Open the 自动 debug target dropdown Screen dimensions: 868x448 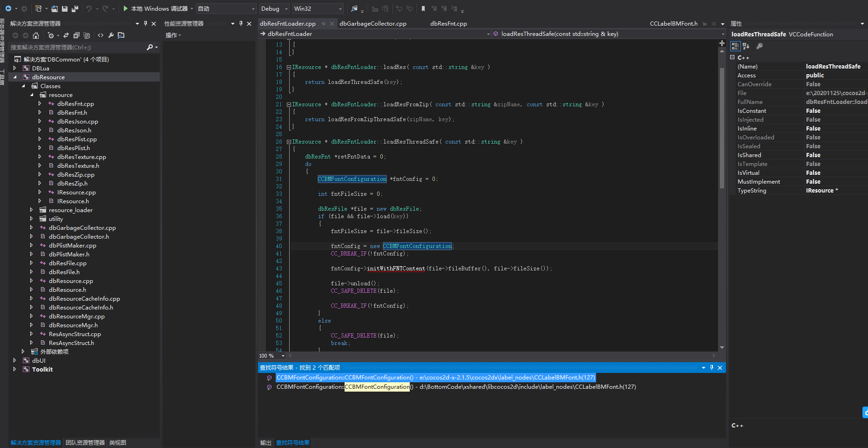226,8
